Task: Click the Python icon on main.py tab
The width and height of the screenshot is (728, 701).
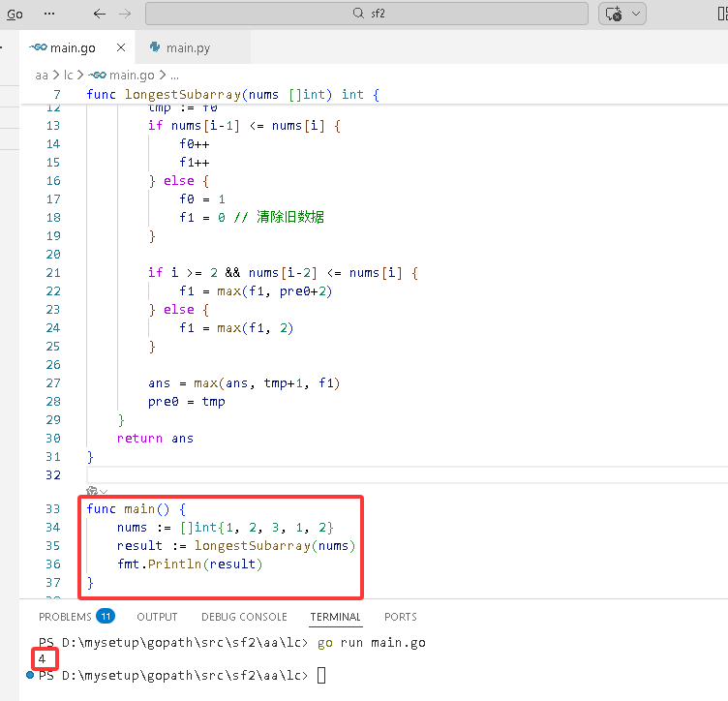Action: [155, 46]
